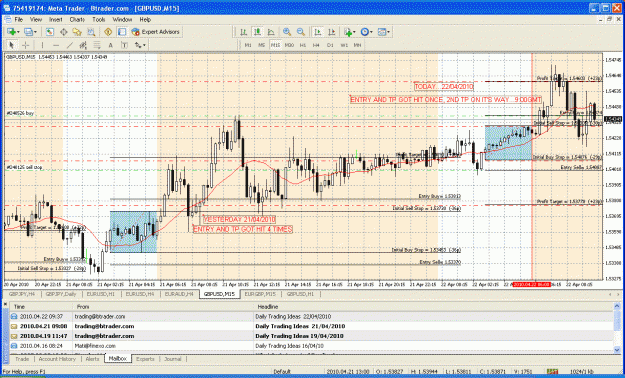Viewport: 625px width, 378px height.
Task: Click the Templates icon
Action: point(382,32)
